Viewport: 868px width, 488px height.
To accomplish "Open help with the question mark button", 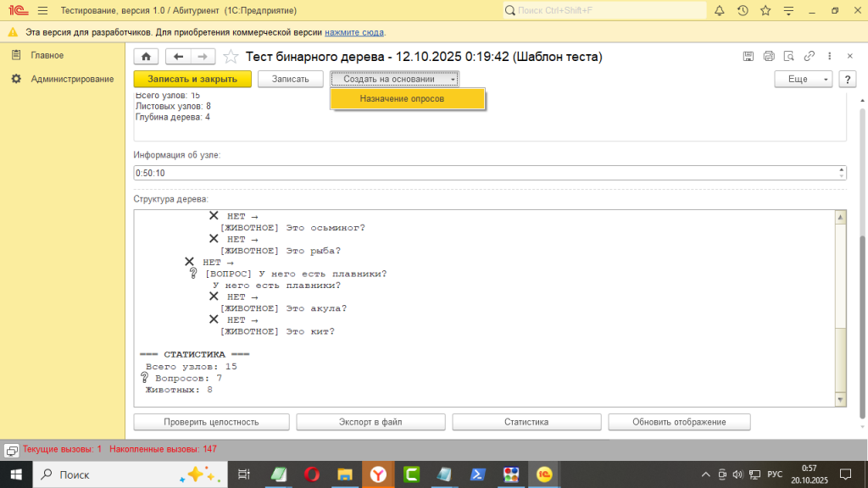I will click(x=848, y=79).
